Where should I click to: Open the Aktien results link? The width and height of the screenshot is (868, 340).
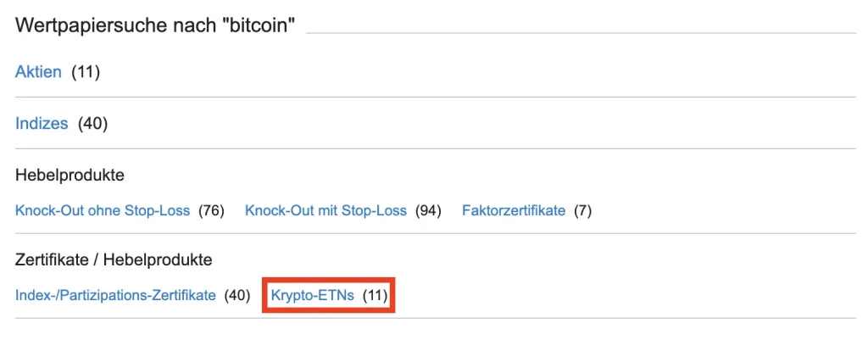tap(38, 72)
